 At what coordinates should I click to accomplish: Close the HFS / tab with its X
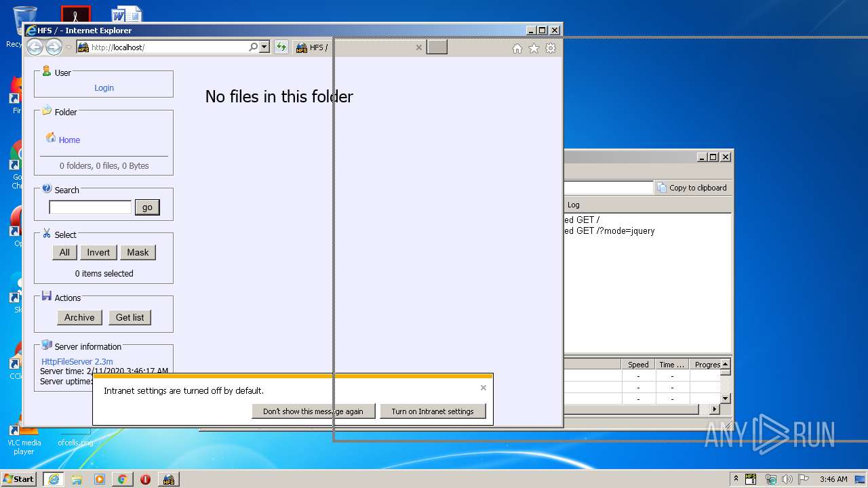click(418, 47)
